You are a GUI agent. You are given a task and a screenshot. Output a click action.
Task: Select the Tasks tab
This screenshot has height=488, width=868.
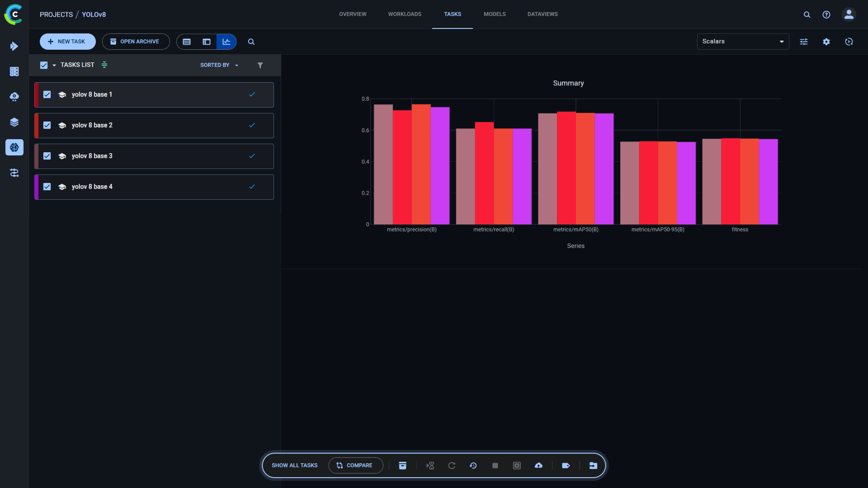click(453, 14)
